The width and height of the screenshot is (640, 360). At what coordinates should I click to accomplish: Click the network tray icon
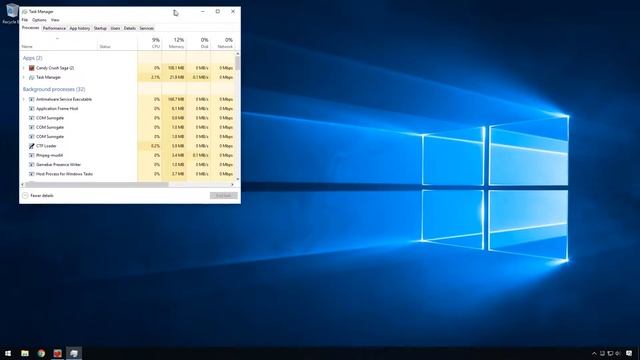coord(610,353)
